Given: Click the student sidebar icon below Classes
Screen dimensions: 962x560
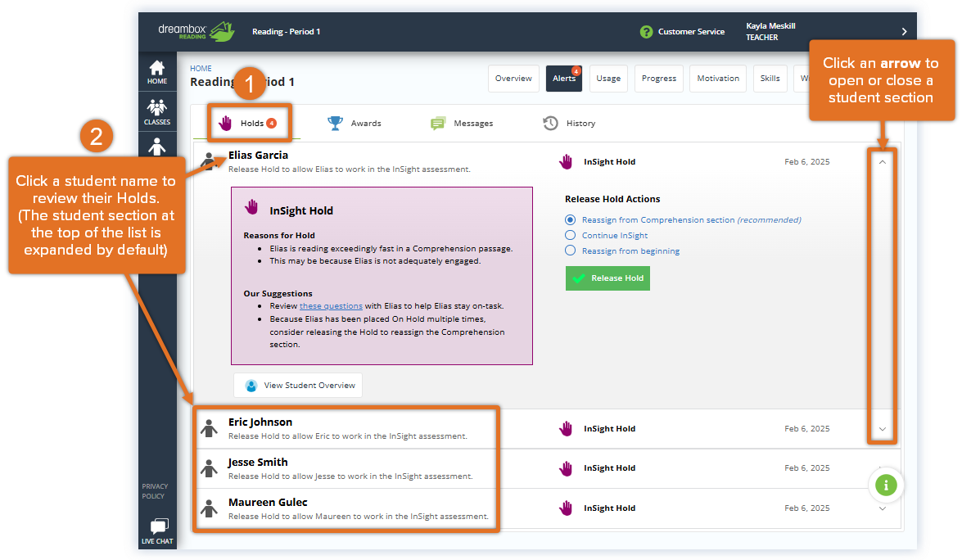Looking at the screenshot, I should point(157,147).
